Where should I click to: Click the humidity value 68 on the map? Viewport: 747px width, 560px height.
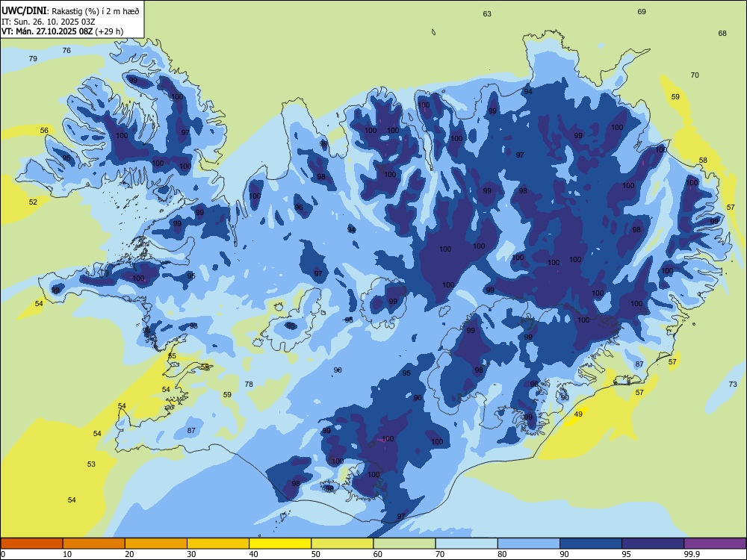coord(722,34)
